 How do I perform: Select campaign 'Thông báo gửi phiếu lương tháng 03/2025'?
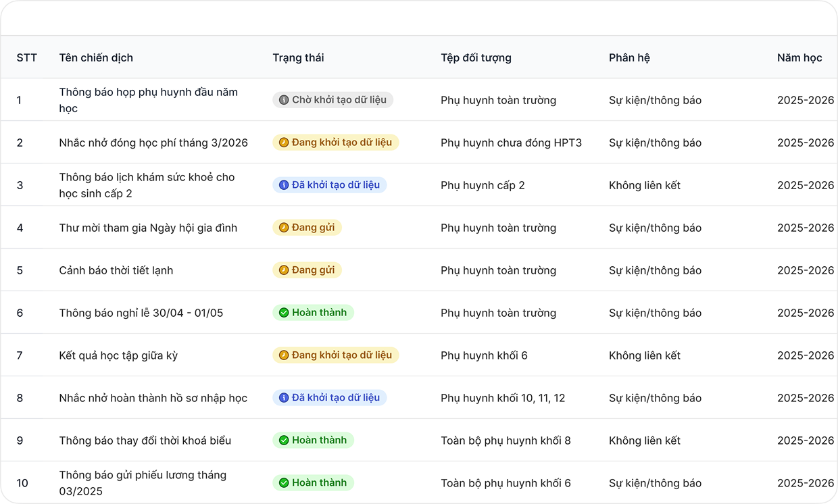tap(143, 483)
